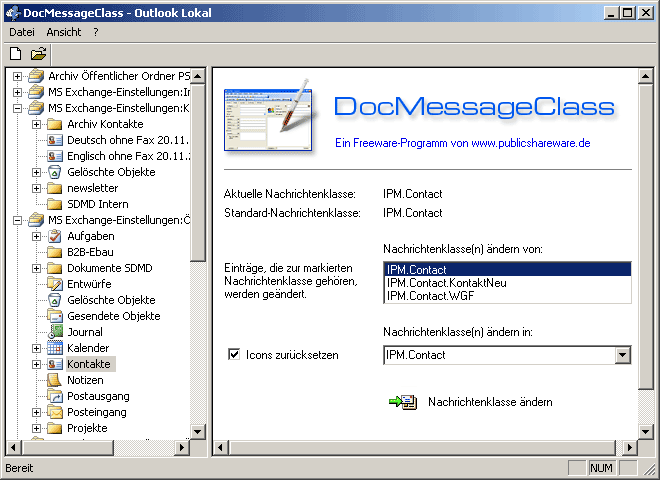The height and width of the screenshot is (480, 660).
Task: Click the right panel horizontal scrollbar thumb
Action: (x=422, y=447)
